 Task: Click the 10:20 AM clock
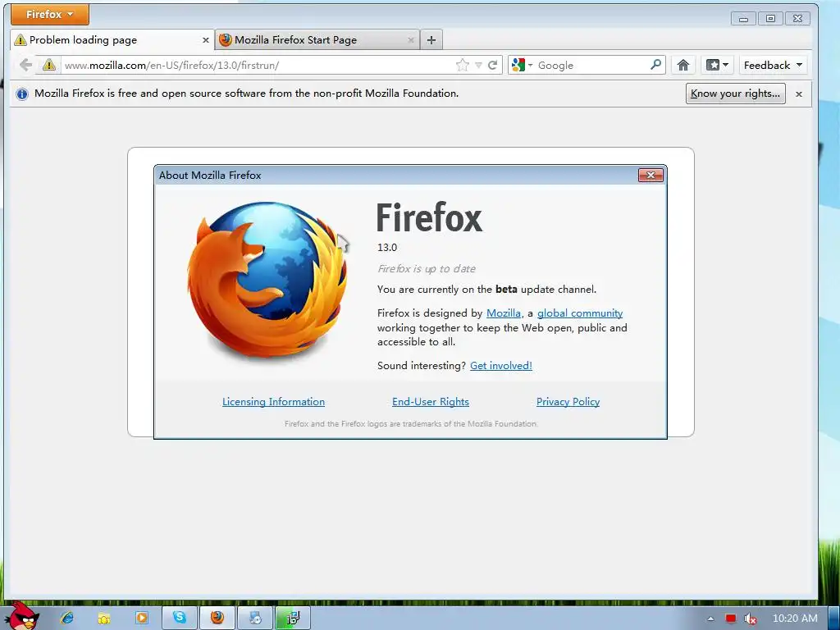coord(795,619)
